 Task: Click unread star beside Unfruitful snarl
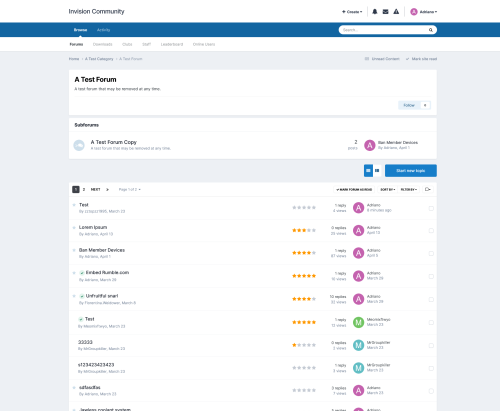74,296
